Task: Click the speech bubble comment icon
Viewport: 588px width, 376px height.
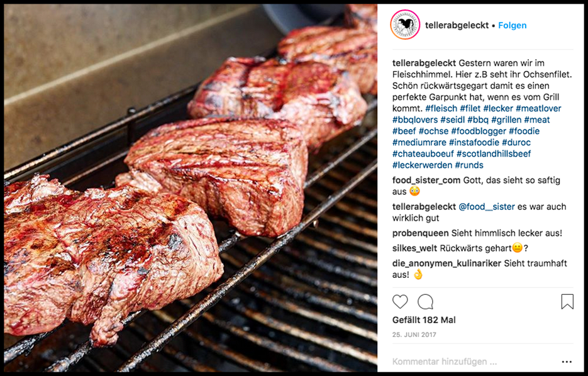Action: pos(425,302)
